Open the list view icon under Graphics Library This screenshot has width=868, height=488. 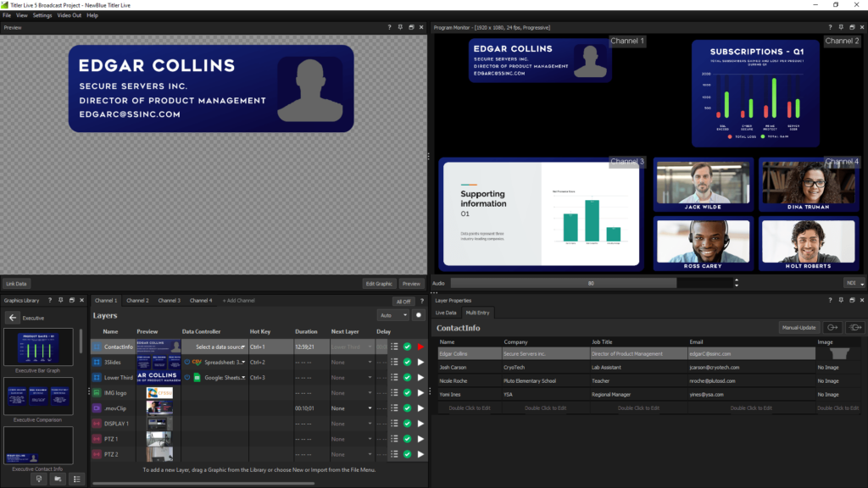(77, 480)
